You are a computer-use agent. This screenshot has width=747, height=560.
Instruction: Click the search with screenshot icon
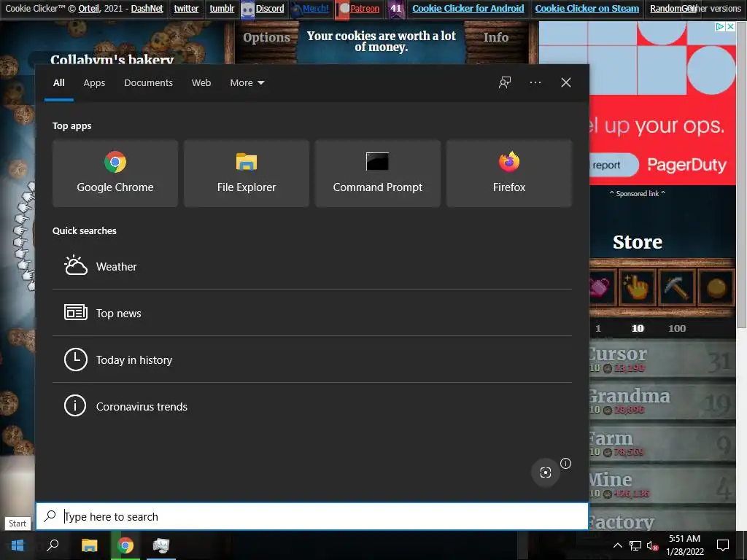coord(546,472)
